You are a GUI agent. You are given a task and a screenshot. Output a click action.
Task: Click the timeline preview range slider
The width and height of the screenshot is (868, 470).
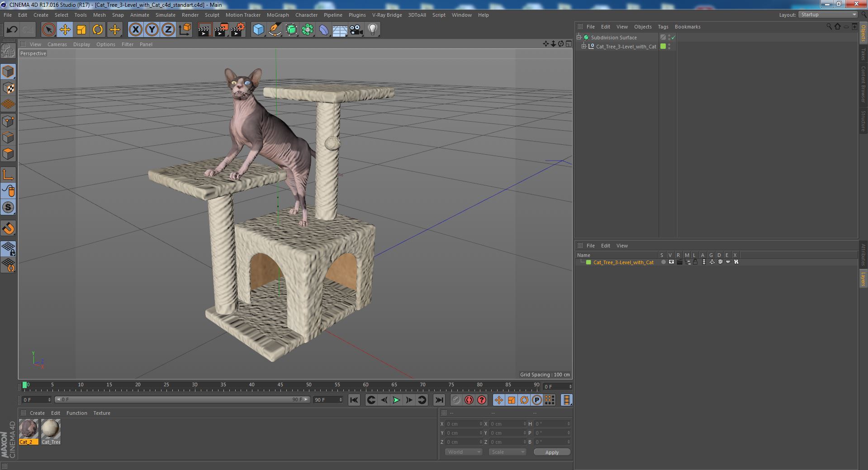coord(182,399)
